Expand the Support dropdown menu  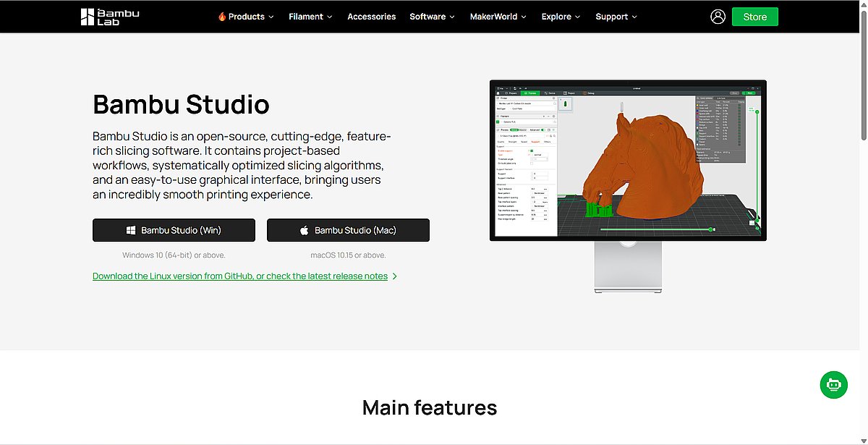click(x=616, y=17)
